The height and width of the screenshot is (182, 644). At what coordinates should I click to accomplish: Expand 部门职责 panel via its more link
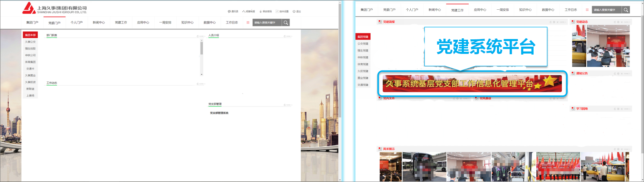(202, 36)
